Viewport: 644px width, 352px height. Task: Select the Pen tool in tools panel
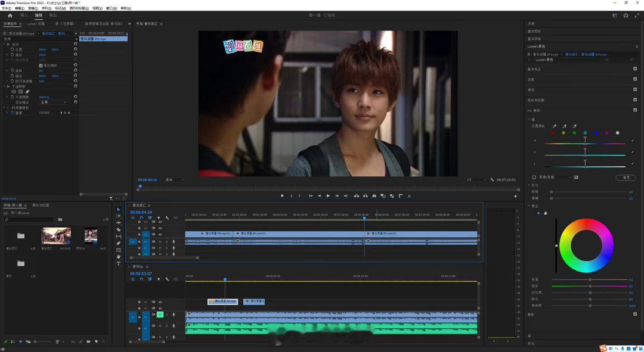[x=118, y=243]
